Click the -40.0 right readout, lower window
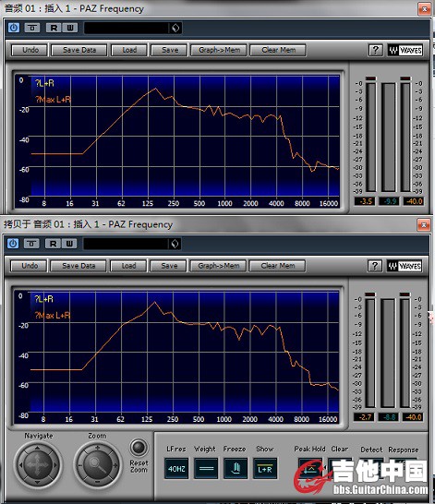435x504 pixels. (x=413, y=417)
